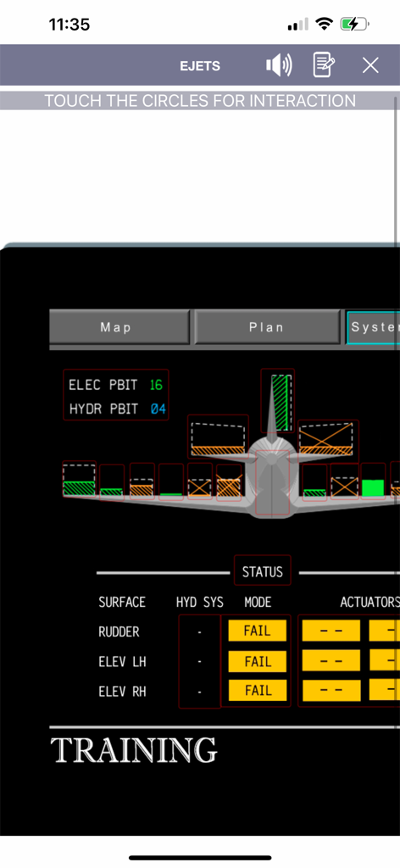
Task: Tap the ELEV LH mode FAIL indicator
Action: (258, 661)
